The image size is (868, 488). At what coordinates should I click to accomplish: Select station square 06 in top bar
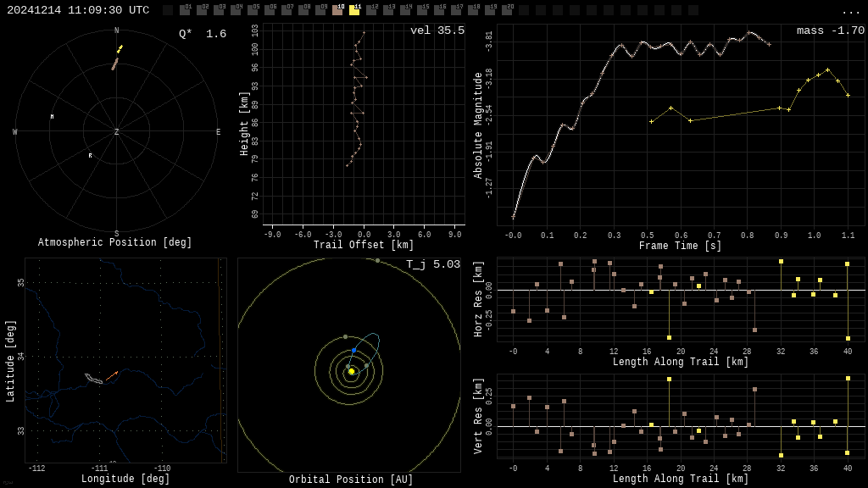pos(270,10)
